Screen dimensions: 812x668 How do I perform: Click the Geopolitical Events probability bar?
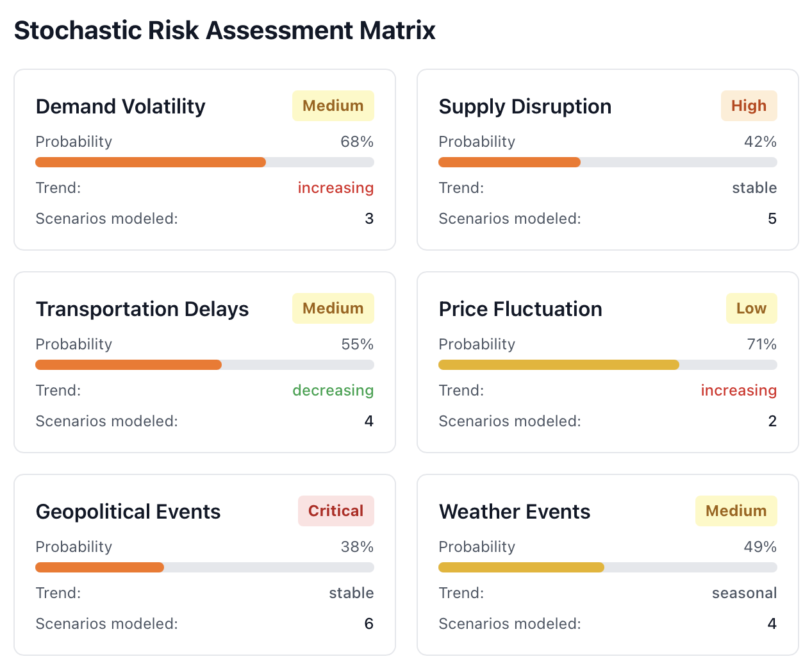(204, 567)
